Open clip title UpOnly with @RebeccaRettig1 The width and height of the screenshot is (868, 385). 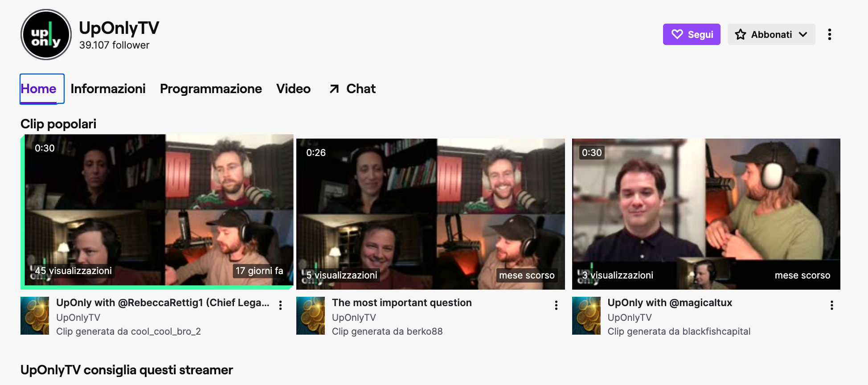pos(163,303)
